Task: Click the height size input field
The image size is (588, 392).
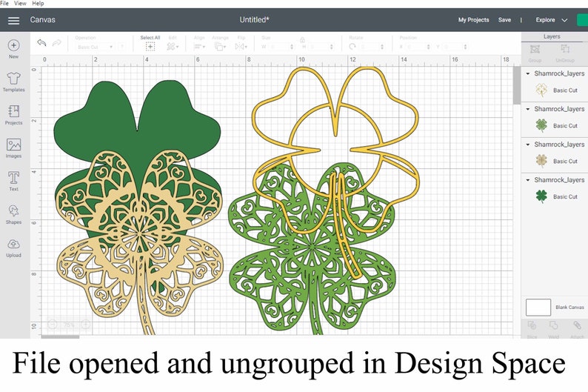Action: coord(321,47)
